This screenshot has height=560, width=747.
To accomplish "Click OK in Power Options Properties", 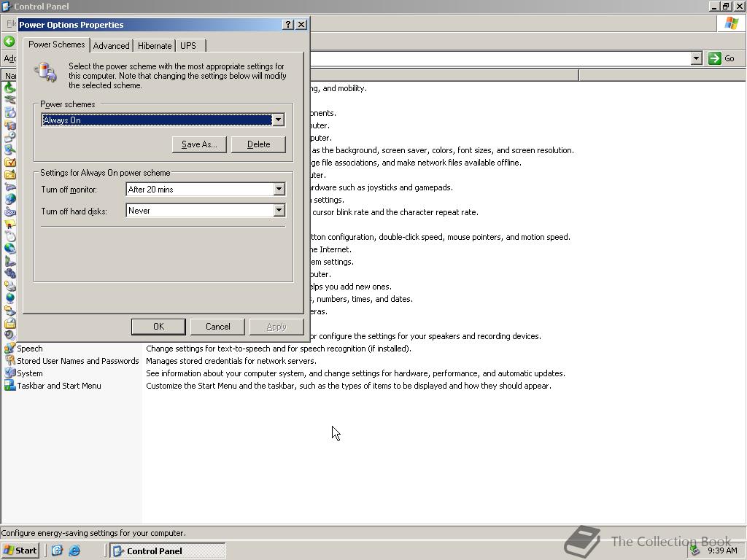I will (158, 327).
